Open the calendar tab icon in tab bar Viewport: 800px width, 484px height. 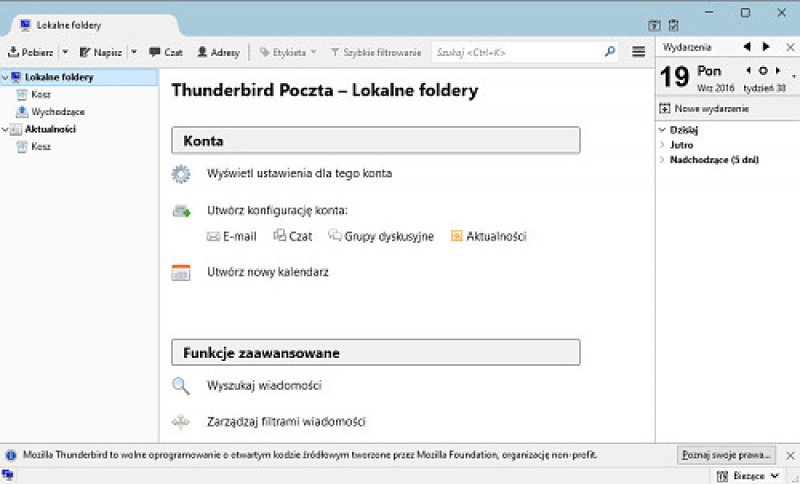[654, 25]
